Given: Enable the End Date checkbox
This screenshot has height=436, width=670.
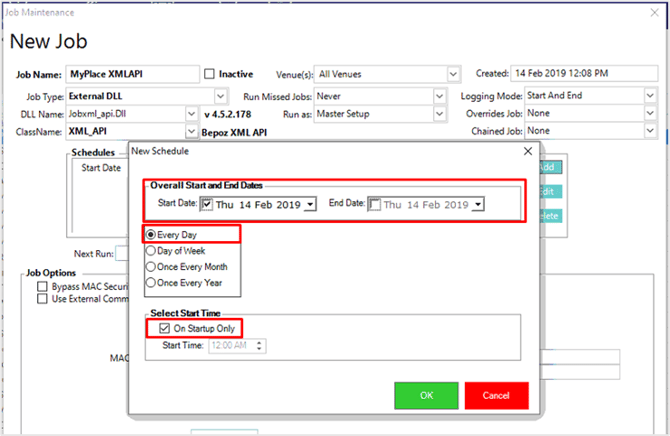Looking at the screenshot, I should (x=374, y=204).
